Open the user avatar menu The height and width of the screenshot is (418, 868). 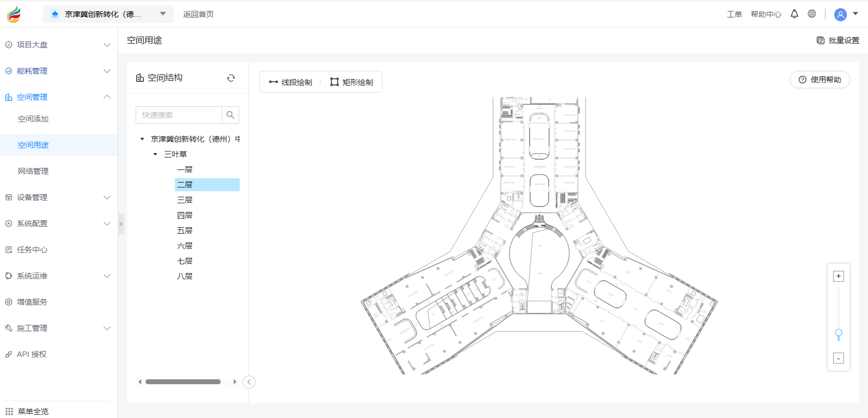click(x=841, y=15)
